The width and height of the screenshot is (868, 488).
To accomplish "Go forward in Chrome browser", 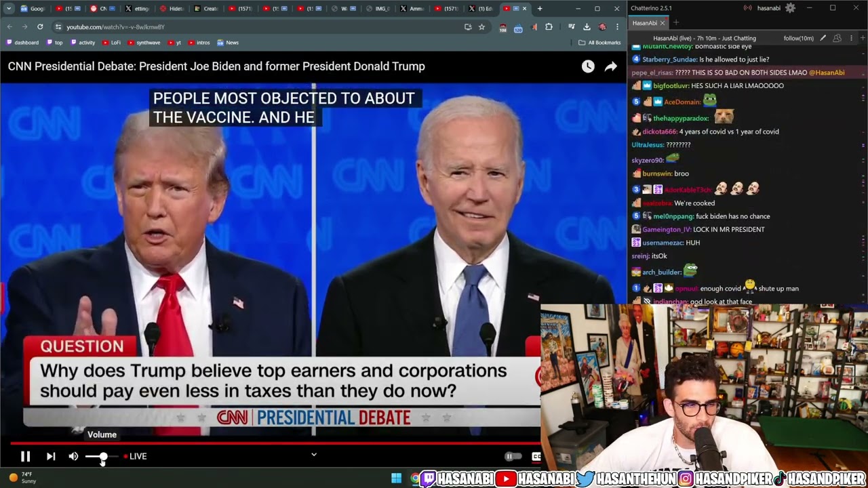I will pos(24,26).
